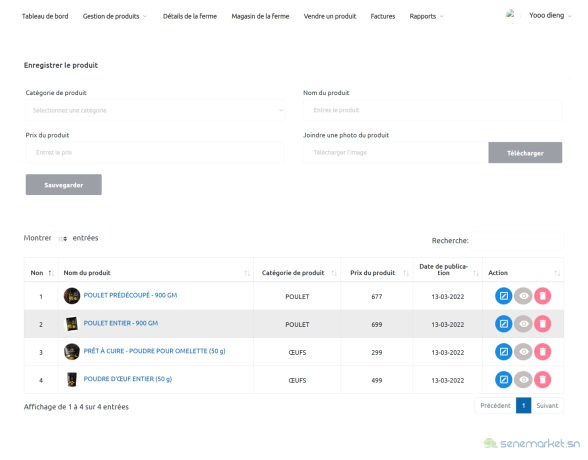Click the Sauvegarder button
This screenshot has height=460, width=588.
pos(64,184)
